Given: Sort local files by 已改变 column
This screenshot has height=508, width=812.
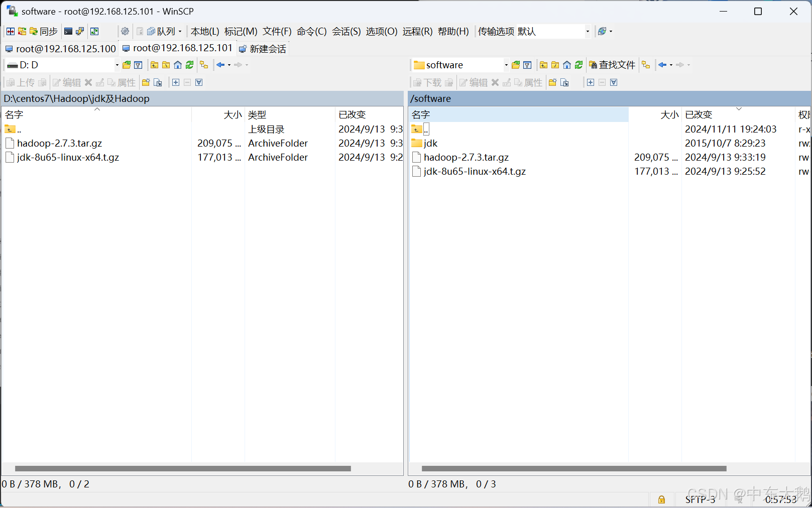Looking at the screenshot, I should coord(369,114).
